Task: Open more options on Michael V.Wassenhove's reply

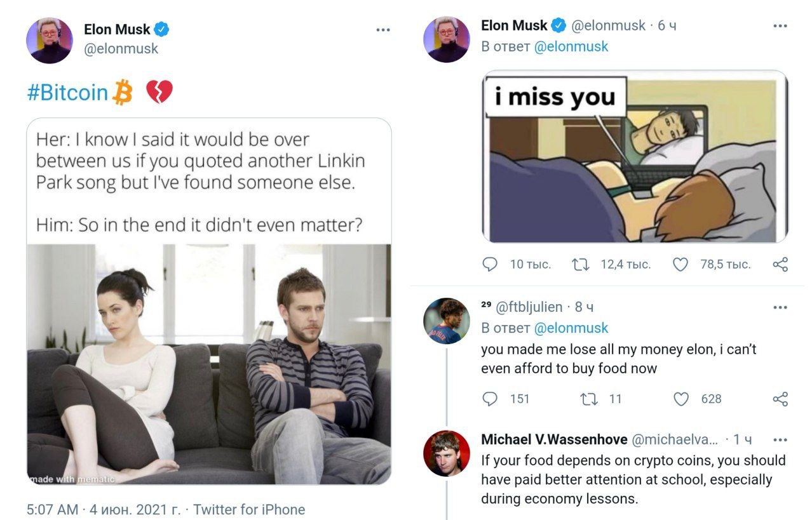Action: [780, 439]
